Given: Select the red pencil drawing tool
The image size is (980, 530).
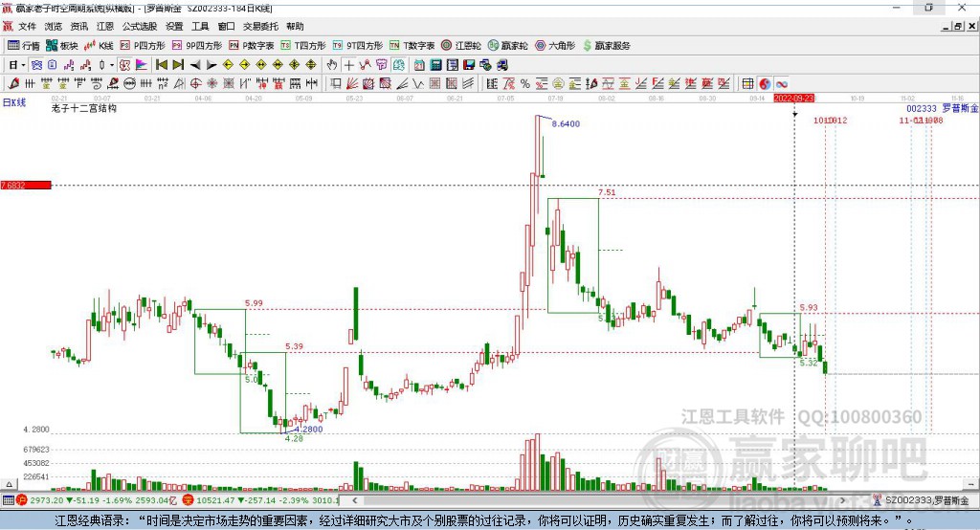Looking at the screenshot, I should click(x=13, y=84).
